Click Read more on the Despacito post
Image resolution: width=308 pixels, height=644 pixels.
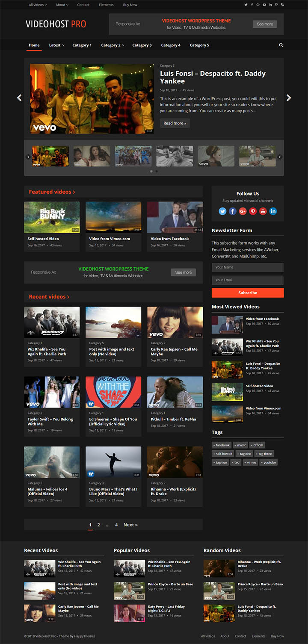pyautogui.click(x=175, y=123)
